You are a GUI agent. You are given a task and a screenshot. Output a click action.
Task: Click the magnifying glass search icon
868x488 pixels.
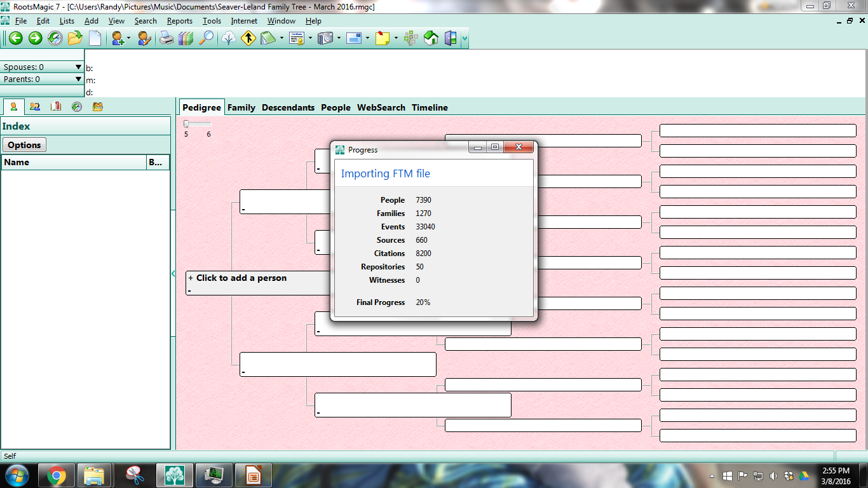point(206,38)
